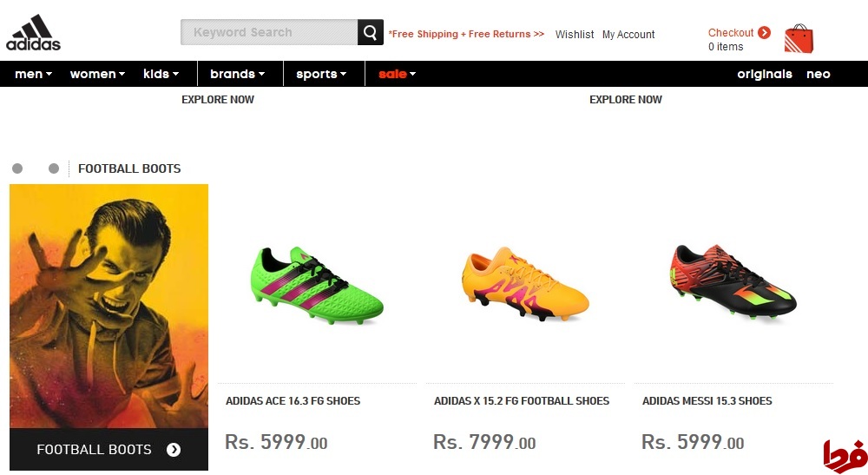Open the Wishlist link
Image resolution: width=868 pixels, height=475 pixels.
575,35
